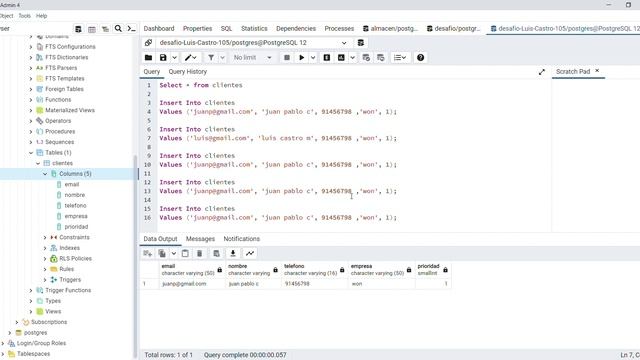
Task: Expand the Indexes tree node
Action: click(45, 248)
